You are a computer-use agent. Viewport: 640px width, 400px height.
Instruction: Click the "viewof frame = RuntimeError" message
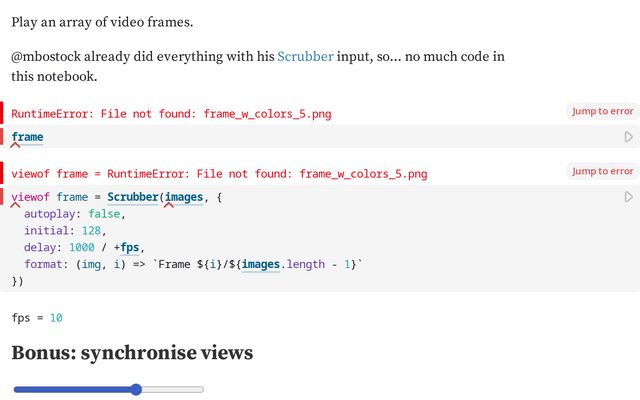pos(219,174)
